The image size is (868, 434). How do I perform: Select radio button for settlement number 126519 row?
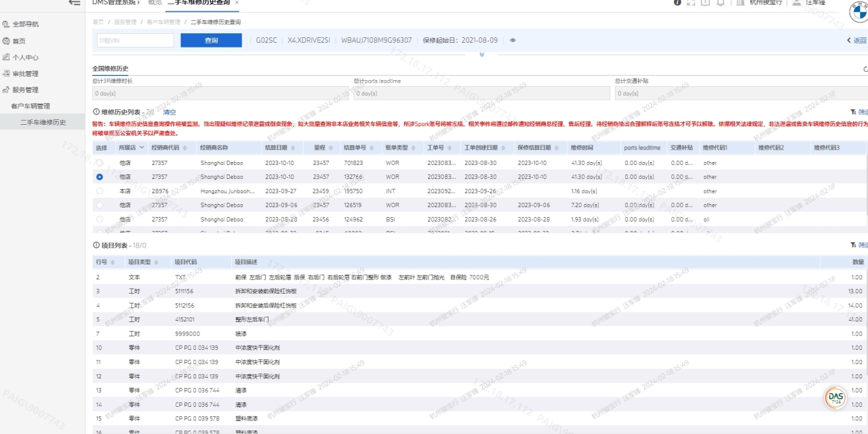(x=100, y=205)
